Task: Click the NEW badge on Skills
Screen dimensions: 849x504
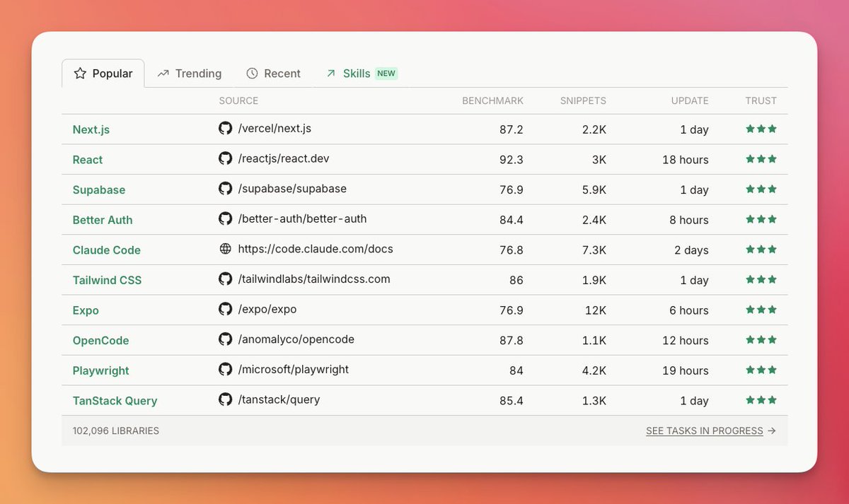Action: point(386,74)
